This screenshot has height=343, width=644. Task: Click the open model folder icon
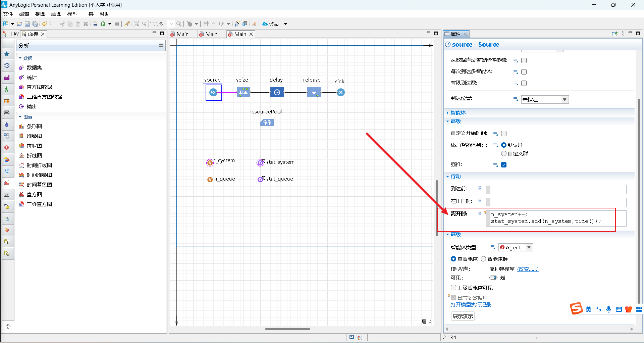click(x=19, y=24)
